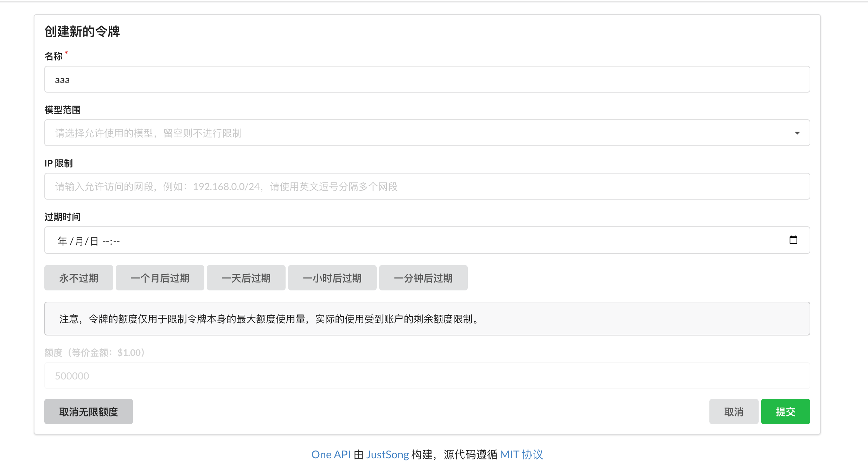Image resolution: width=868 pixels, height=471 pixels.
Task: Open the One API footer link
Action: coord(331,454)
